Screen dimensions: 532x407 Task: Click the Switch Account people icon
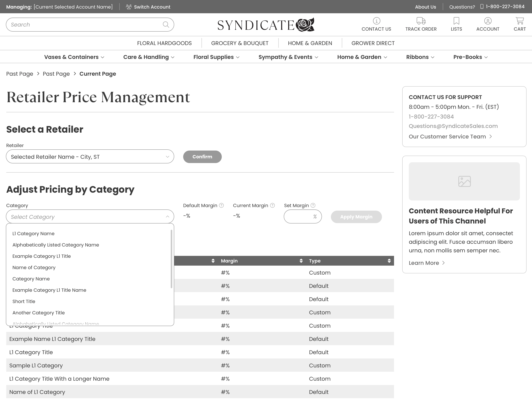pyautogui.click(x=129, y=7)
